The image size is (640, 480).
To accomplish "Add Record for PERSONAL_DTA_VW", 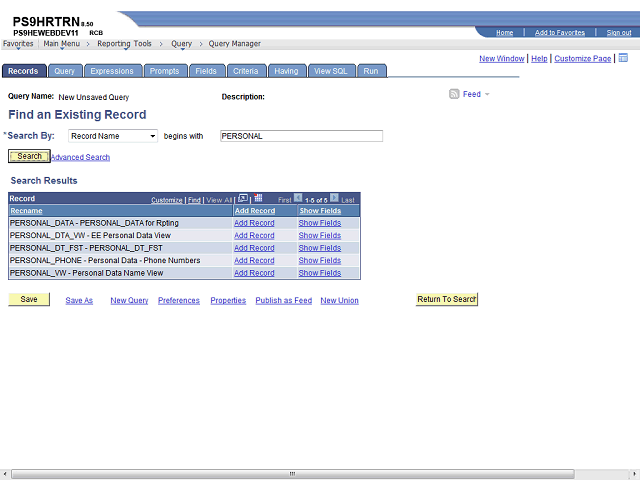I will pyautogui.click(x=254, y=236).
